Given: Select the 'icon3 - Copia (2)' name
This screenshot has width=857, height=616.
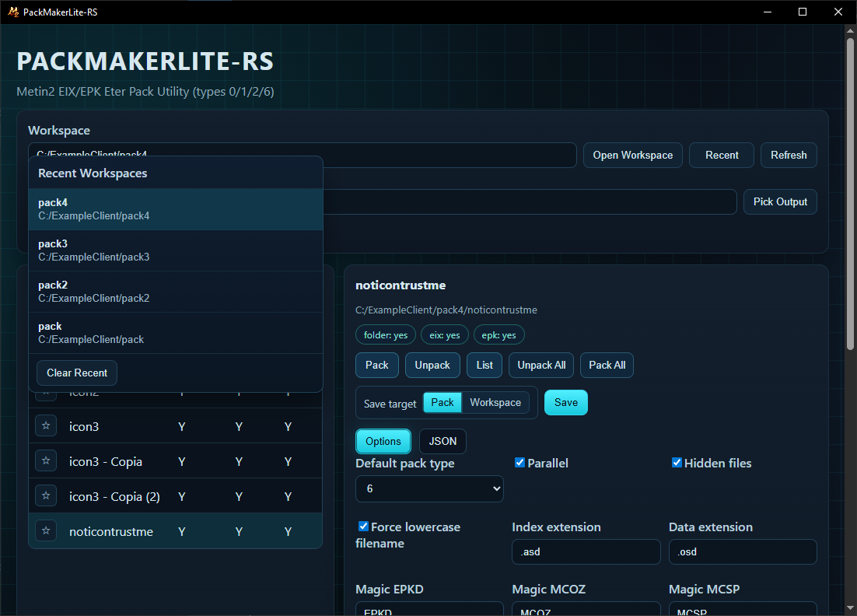Looking at the screenshot, I should click(114, 496).
